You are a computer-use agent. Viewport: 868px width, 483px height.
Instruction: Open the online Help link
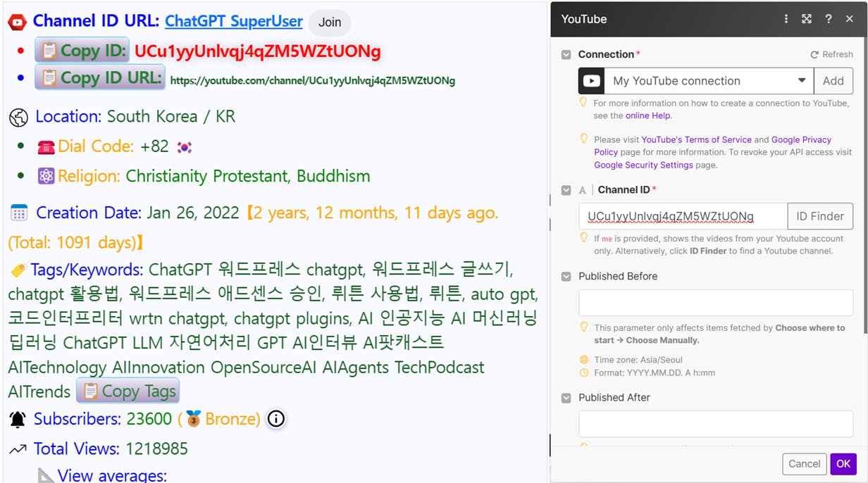click(x=648, y=115)
